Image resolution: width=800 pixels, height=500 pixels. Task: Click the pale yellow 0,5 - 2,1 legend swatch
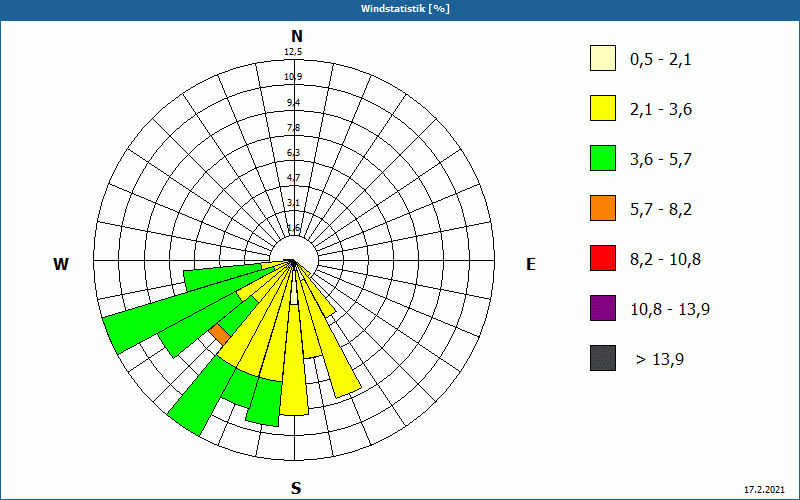click(603, 58)
